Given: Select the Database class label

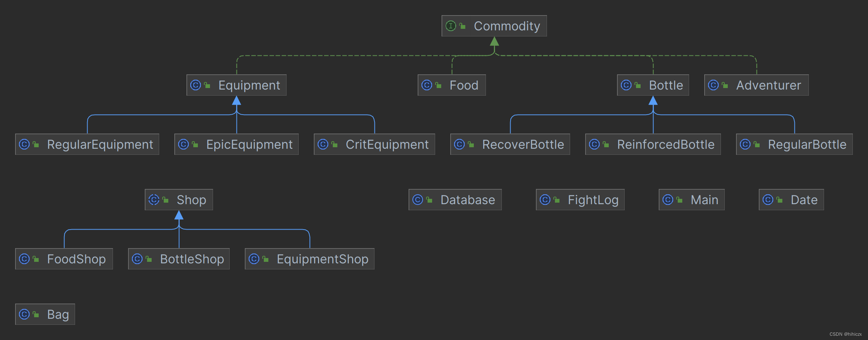Looking at the screenshot, I should [468, 200].
